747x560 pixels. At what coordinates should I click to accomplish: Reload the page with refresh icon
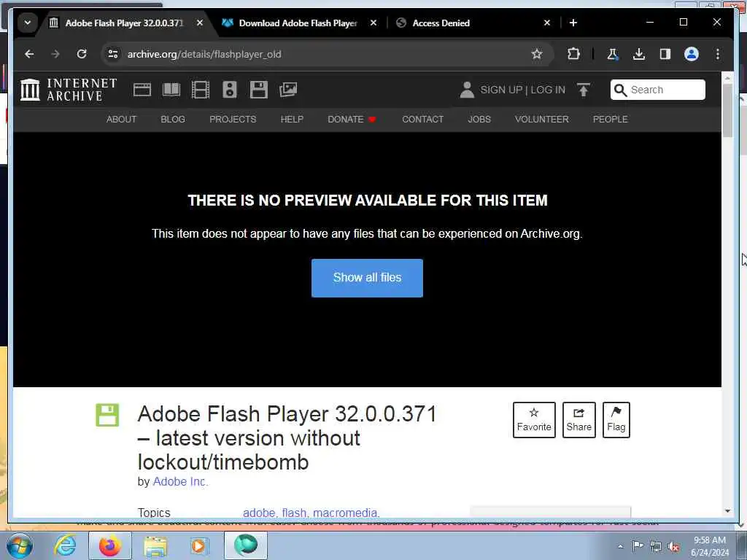click(x=82, y=54)
